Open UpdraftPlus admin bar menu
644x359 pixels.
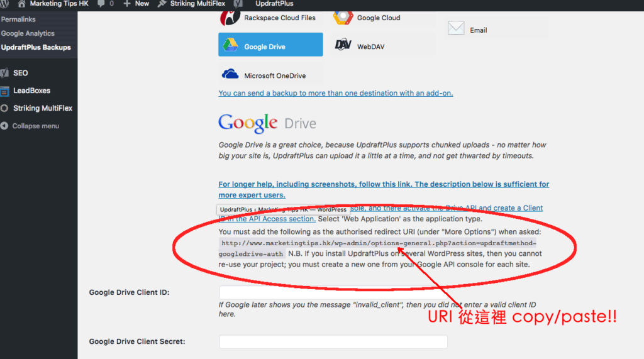pos(274,4)
